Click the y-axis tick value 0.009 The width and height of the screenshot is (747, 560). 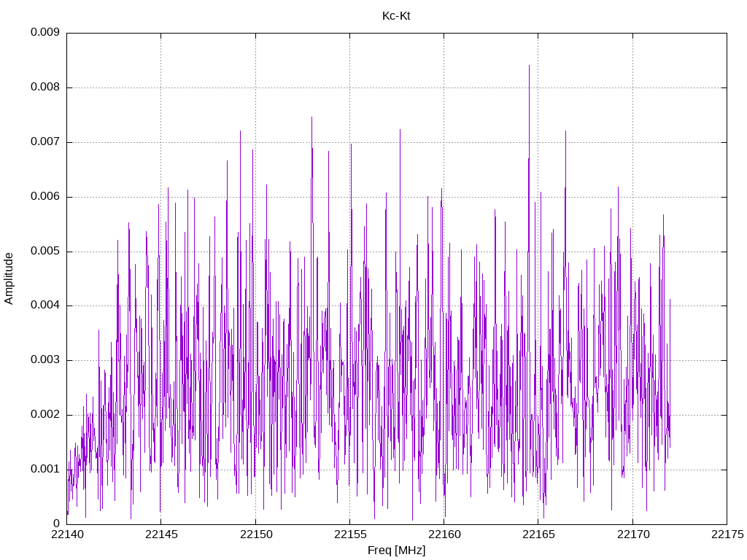(x=45, y=32)
